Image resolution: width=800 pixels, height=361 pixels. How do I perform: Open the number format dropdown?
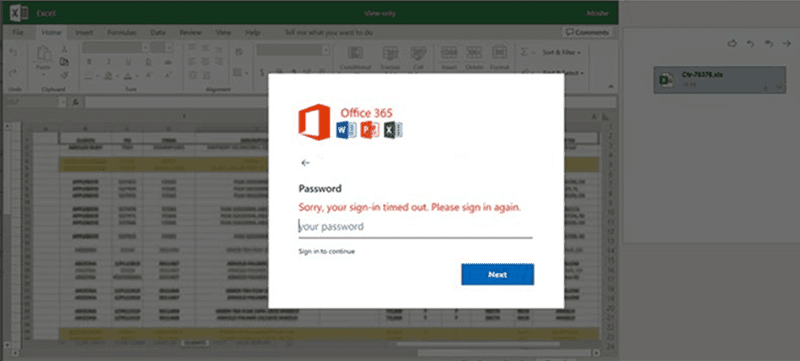coord(326,50)
